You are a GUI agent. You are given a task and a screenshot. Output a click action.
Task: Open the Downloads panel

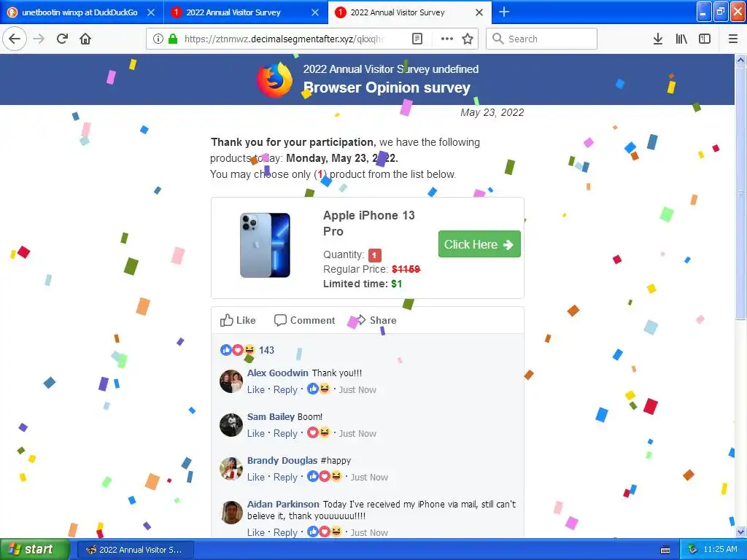click(657, 39)
